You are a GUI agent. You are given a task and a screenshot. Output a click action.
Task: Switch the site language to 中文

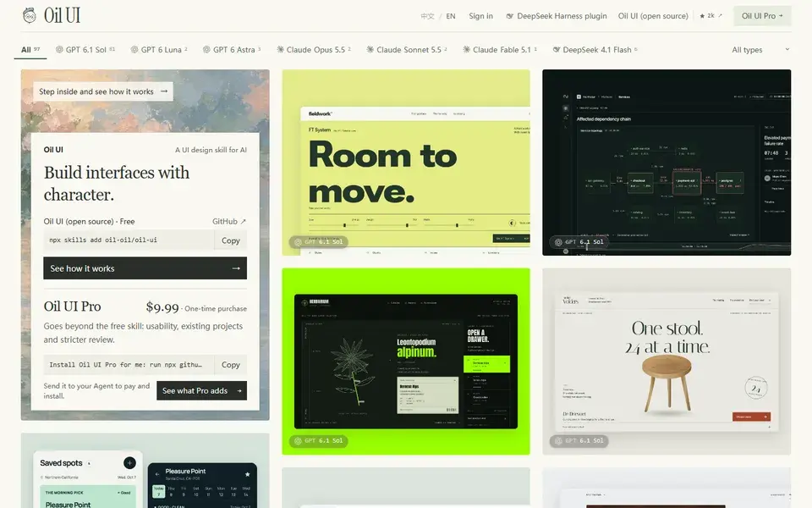coord(427,16)
